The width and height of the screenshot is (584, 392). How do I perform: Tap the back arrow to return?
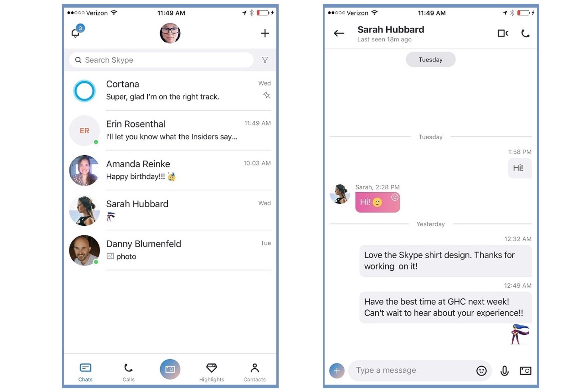339,33
